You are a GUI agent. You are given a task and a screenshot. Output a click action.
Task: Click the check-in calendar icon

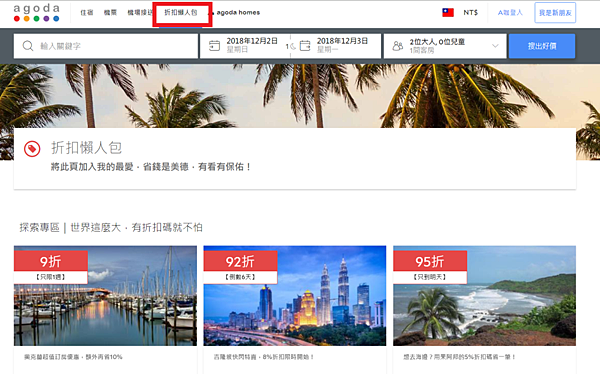214,46
